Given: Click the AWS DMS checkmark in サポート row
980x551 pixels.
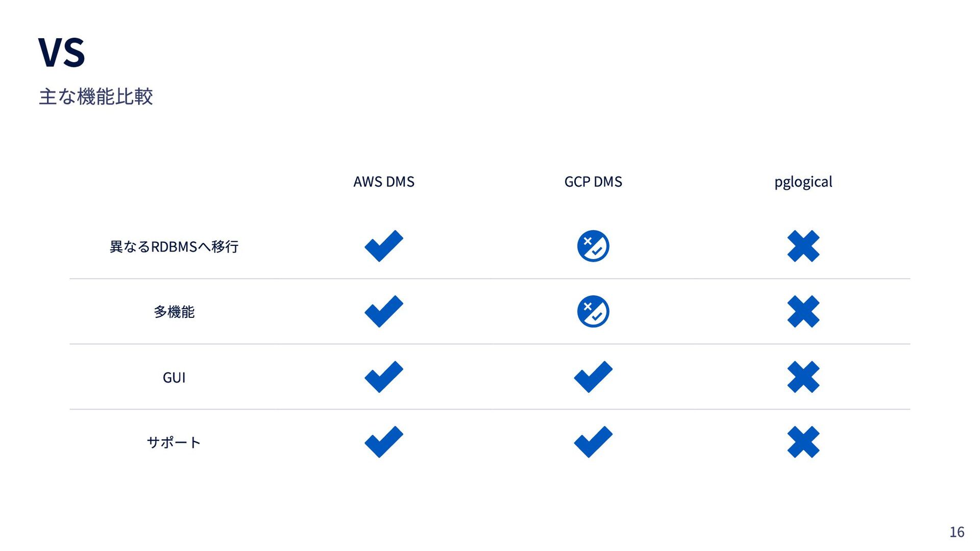Looking at the screenshot, I should (384, 442).
